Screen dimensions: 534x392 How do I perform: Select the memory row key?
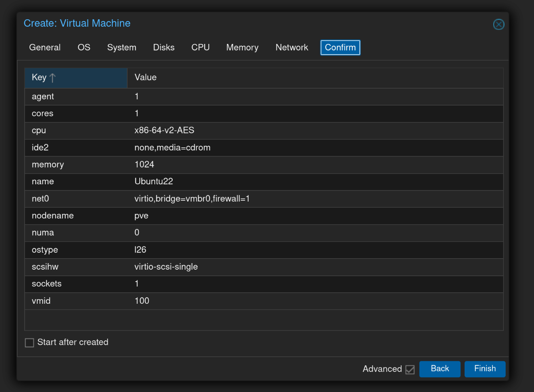[48, 165]
